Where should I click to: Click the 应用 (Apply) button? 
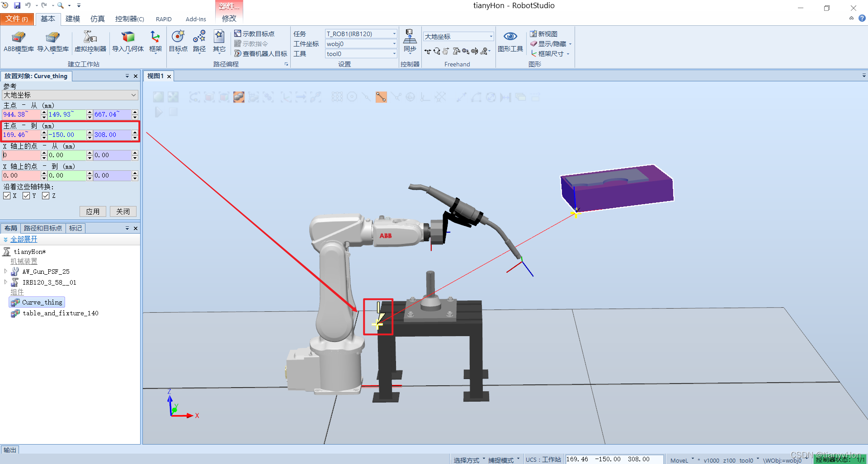[x=93, y=211]
